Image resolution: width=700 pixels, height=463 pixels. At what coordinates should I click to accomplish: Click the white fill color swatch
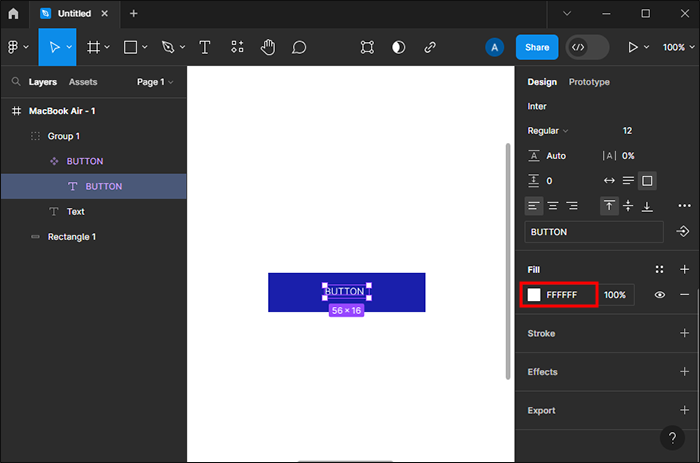click(x=534, y=295)
